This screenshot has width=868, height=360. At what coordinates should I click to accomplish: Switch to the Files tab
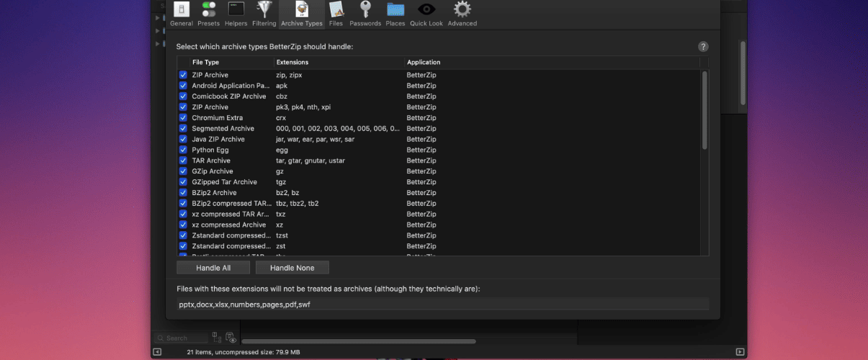336,14
